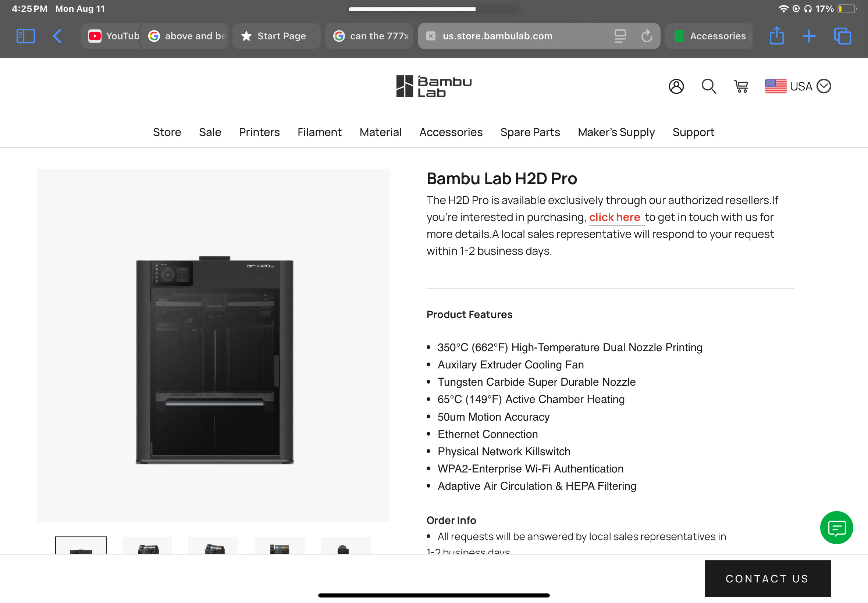Viewport: 868px width, 603px height.
Task: Toggle the Safari sidebar icon
Action: tap(26, 36)
